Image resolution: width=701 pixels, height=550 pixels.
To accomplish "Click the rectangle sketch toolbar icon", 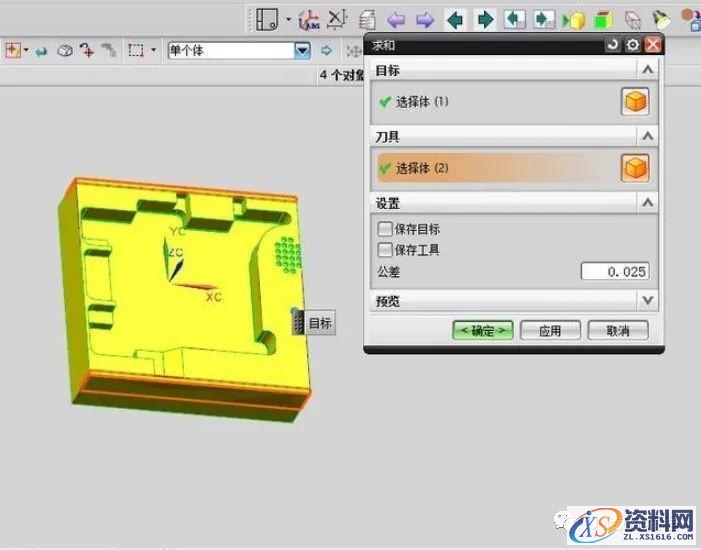I will (266, 19).
